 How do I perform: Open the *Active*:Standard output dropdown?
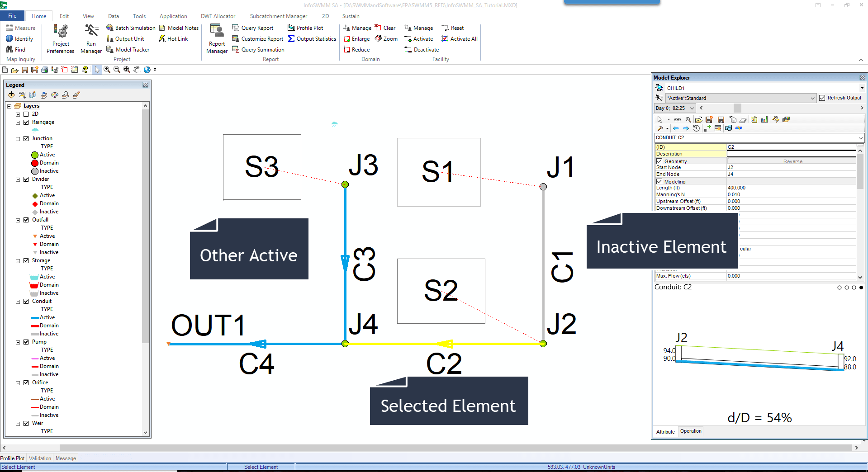(x=813, y=98)
